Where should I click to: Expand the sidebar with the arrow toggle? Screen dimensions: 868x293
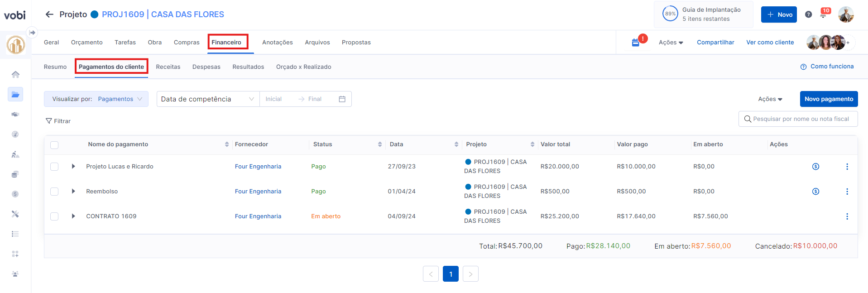[32, 33]
